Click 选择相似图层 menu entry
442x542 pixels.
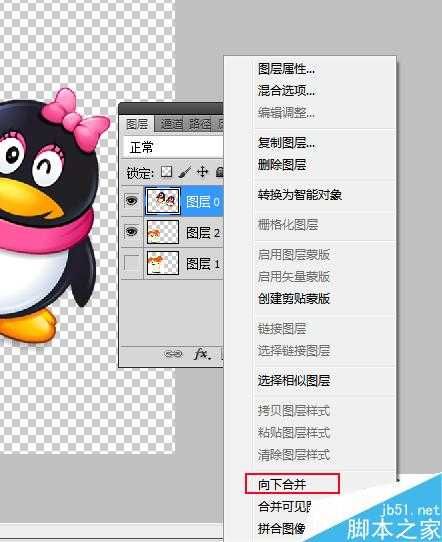point(294,380)
